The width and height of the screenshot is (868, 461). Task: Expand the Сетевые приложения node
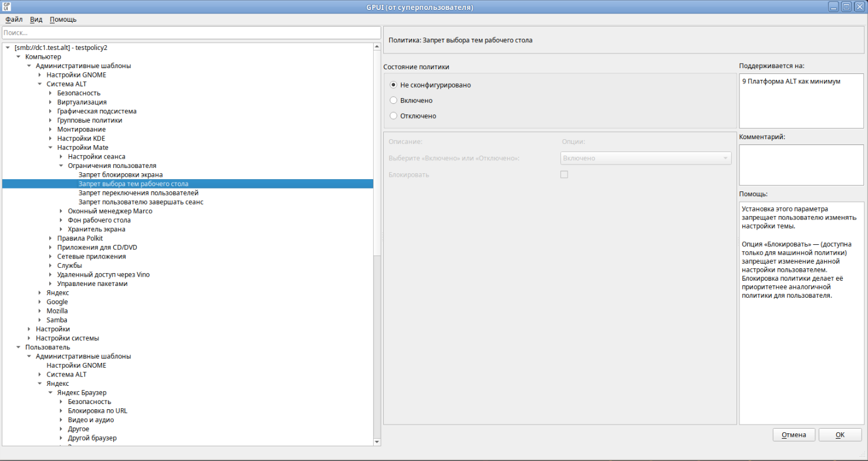(50, 257)
